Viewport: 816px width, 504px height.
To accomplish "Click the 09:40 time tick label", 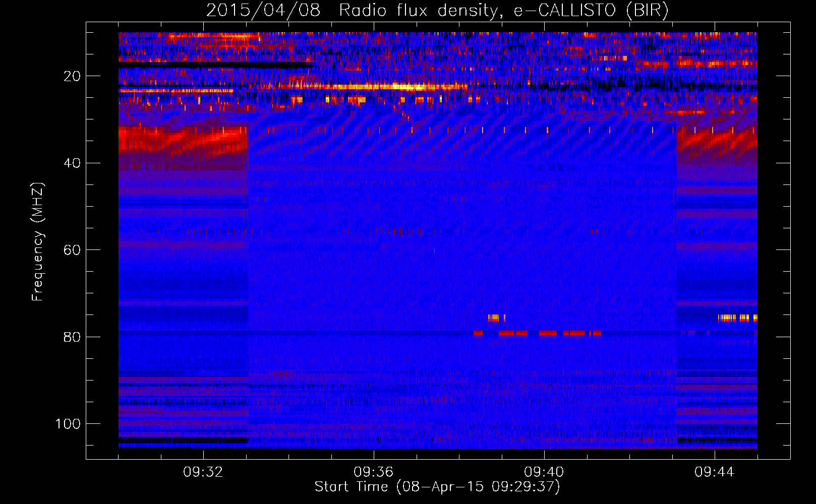I will [544, 472].
